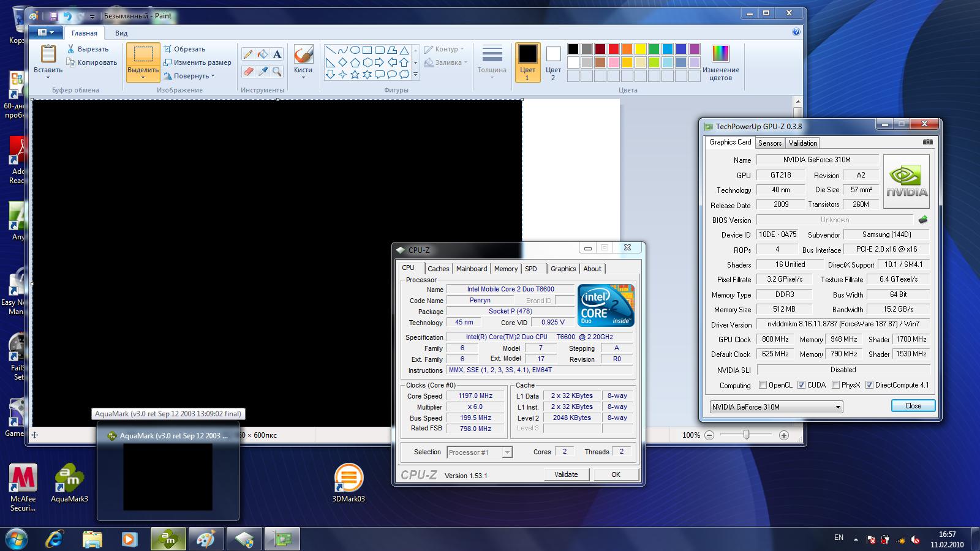This screenshot has height=551, width=980.
Task: Switch to the Caches tab in CPU-Z
Action: pyautogui.click(x=439, y=269)
